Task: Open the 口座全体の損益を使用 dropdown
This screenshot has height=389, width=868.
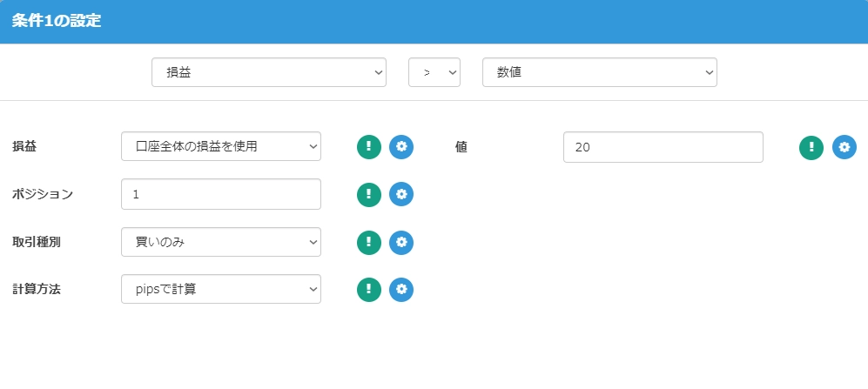Action: (x=221, y=147)
